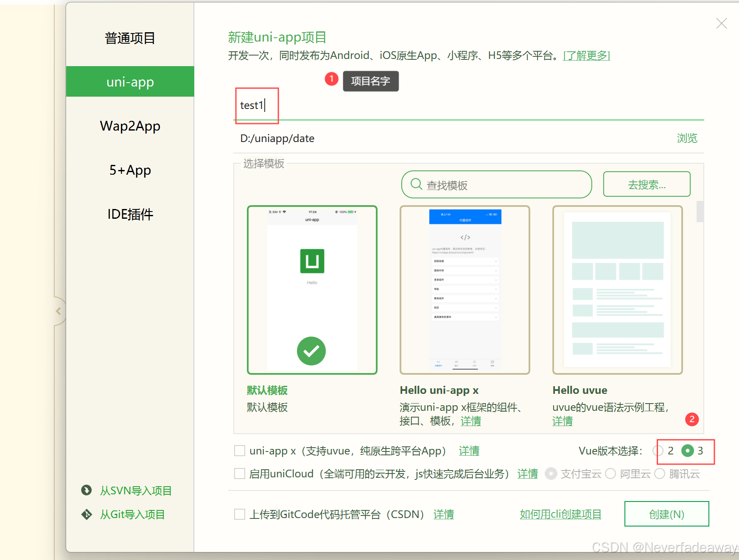Viewport: 739px width, 560px height.
Task: Click the project name field containing test1
Action: tap(469, 105)
